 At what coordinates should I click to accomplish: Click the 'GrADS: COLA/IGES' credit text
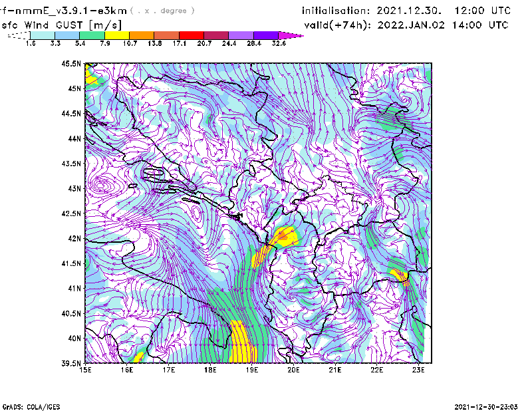coord(31,407)
